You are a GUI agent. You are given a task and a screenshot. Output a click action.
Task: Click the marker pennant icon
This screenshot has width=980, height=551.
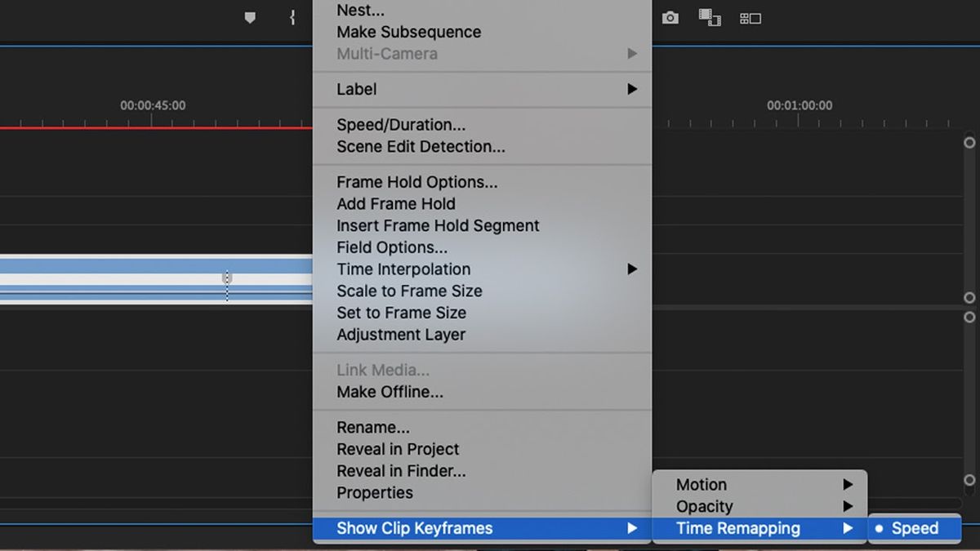tap(250, 16)
